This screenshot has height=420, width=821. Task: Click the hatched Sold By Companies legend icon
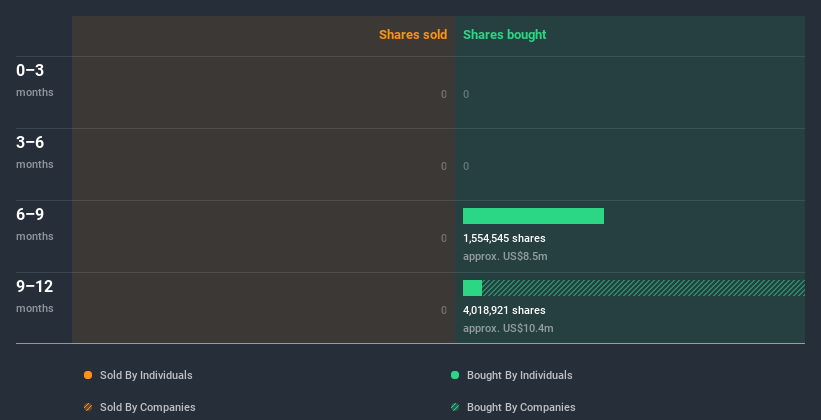tap(88, 407)
